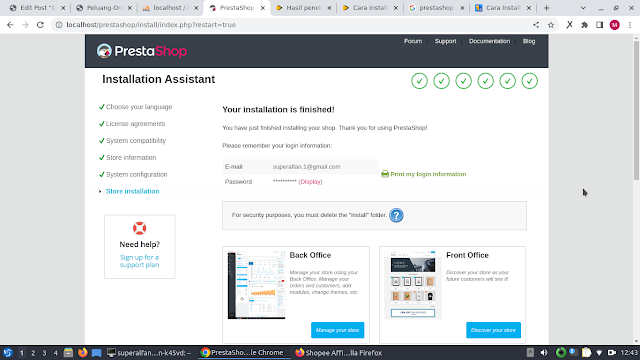Switch to the Edit Post tab
The image size is (640, 360).
click(x=37, y=8)
